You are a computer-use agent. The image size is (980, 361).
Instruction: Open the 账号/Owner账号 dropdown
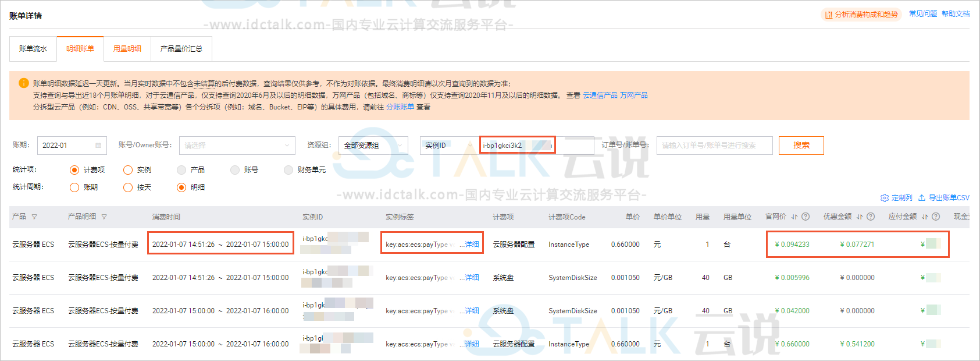click(x=237, y=146)
